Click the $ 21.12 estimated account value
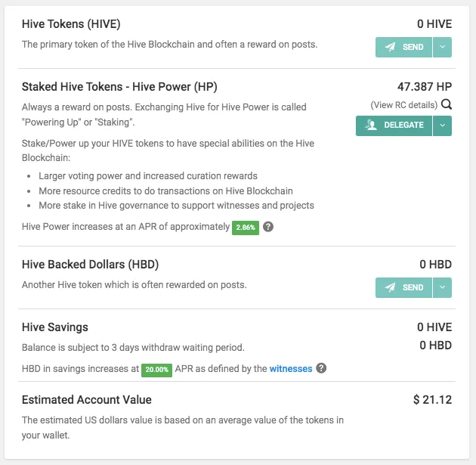476x465 pixels. coord(432,400)
